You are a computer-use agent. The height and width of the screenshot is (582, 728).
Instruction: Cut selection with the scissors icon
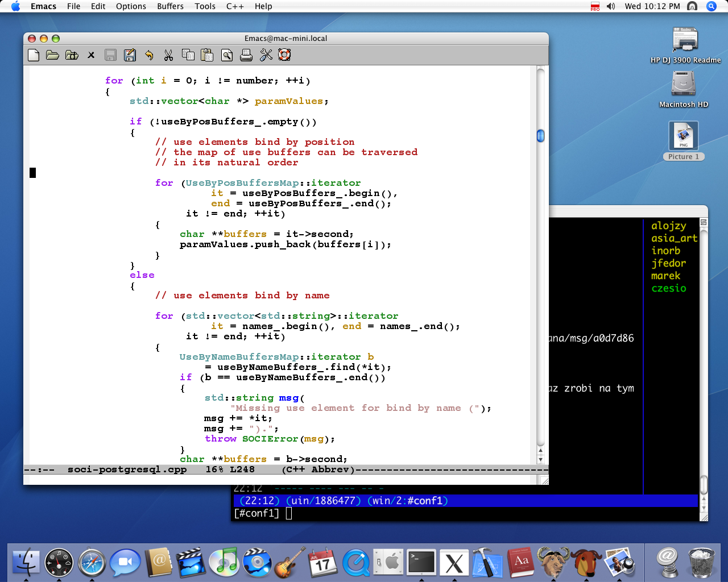tap(168, 55)
